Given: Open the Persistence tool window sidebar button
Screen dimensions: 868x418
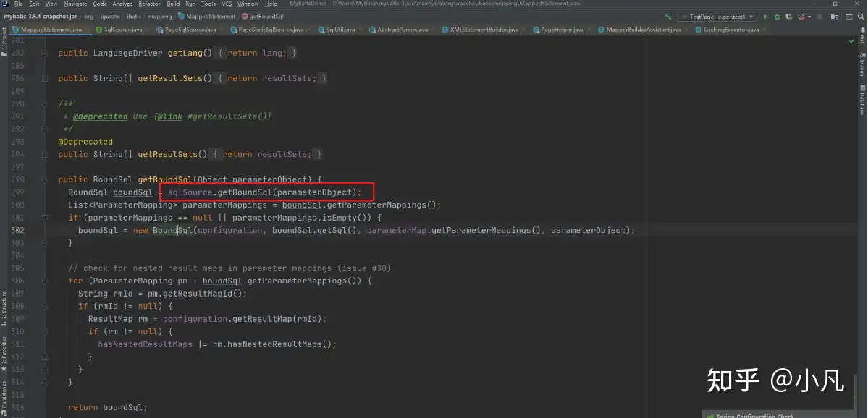Looking at the screenshot, I should click(x=4, y=397).
